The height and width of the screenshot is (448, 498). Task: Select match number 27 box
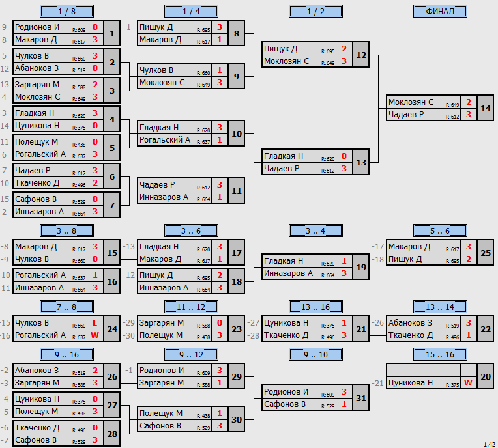pos(112,405)
